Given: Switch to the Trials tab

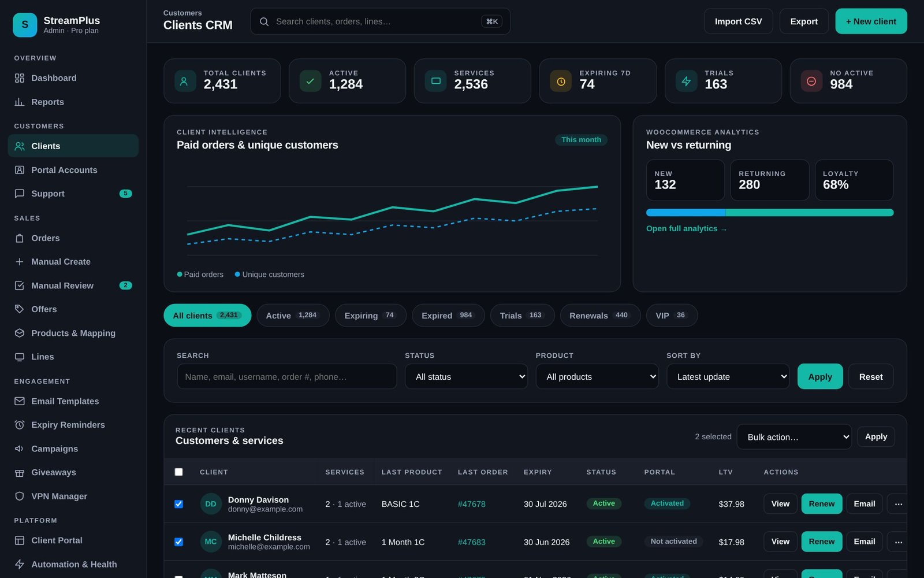Looking at the screenshot, I should tap(522, 316).
